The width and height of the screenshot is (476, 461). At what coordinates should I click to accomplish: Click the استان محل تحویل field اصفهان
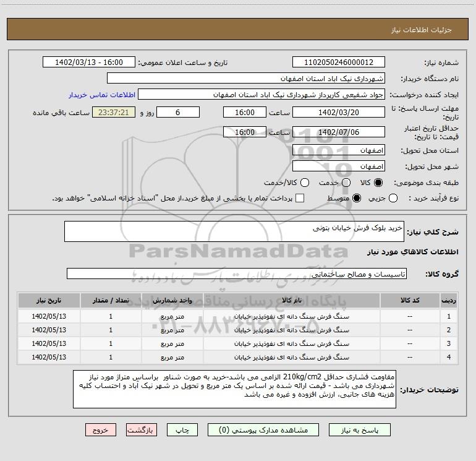(339, 150)
